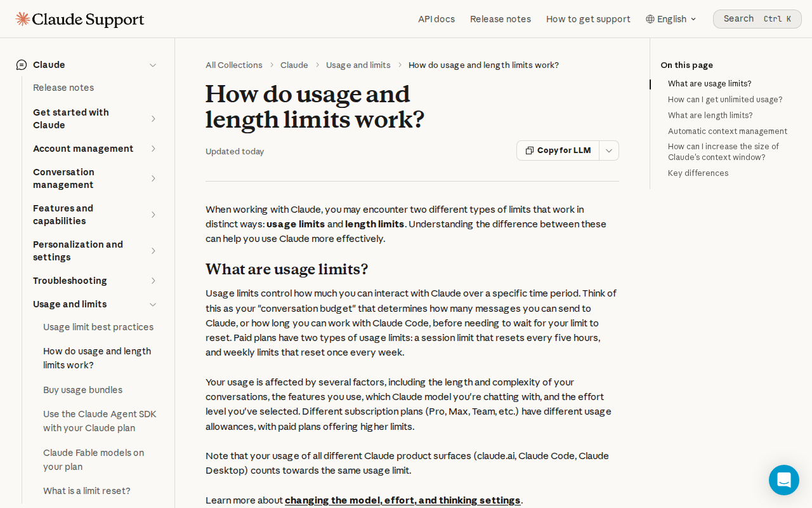Click the 'Updated today' text
The width and height of the screenshot is (812, 508).
[235, 151]
